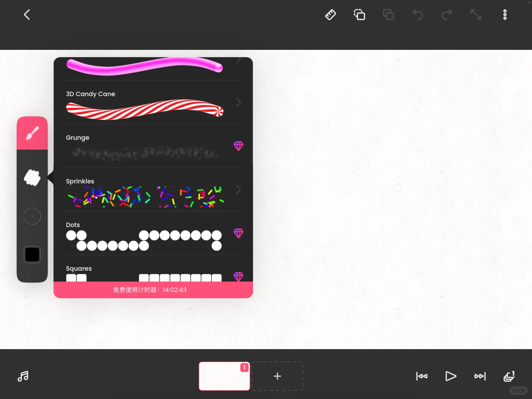Tap the Squares premium diamond icon
This screenshot has width=532, height=399.
pyautogui.click(x=238, y=277)
